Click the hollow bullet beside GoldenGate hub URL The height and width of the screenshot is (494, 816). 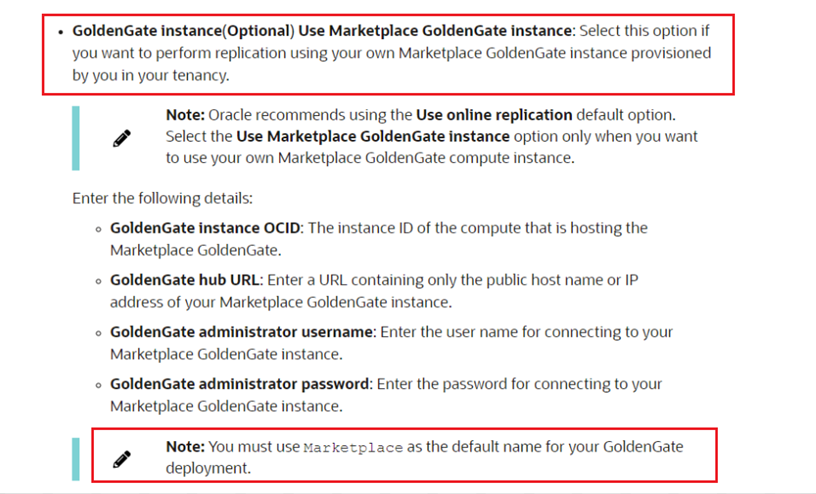pyautogui.click(x=99, y=281)
